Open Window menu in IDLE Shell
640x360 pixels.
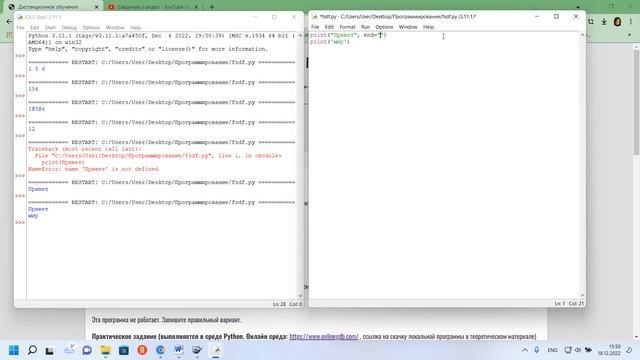coord(115,27)
